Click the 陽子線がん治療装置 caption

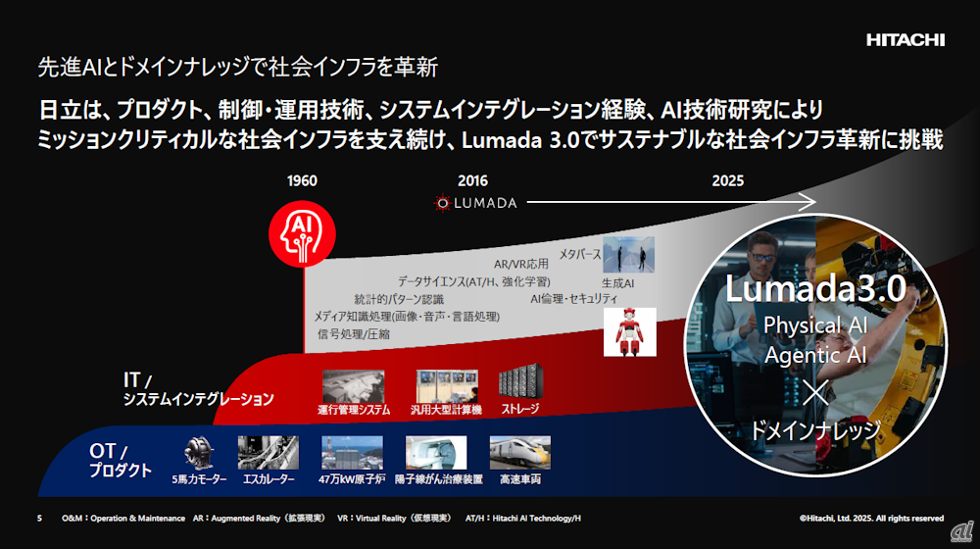tap(439, 479)
